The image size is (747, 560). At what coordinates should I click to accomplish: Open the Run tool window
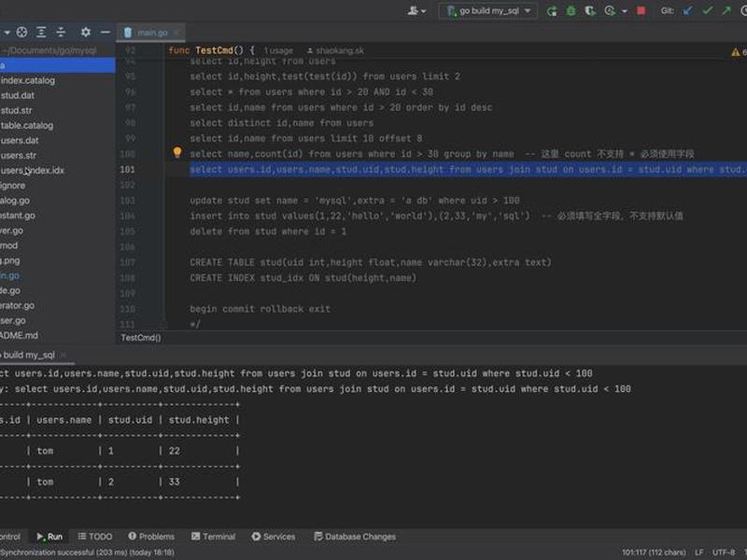50,537
